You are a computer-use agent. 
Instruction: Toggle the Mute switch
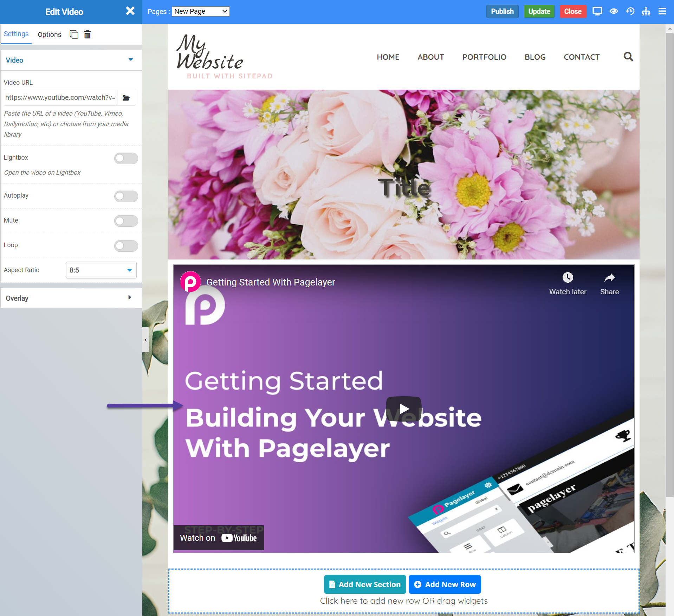click(126, 221)
